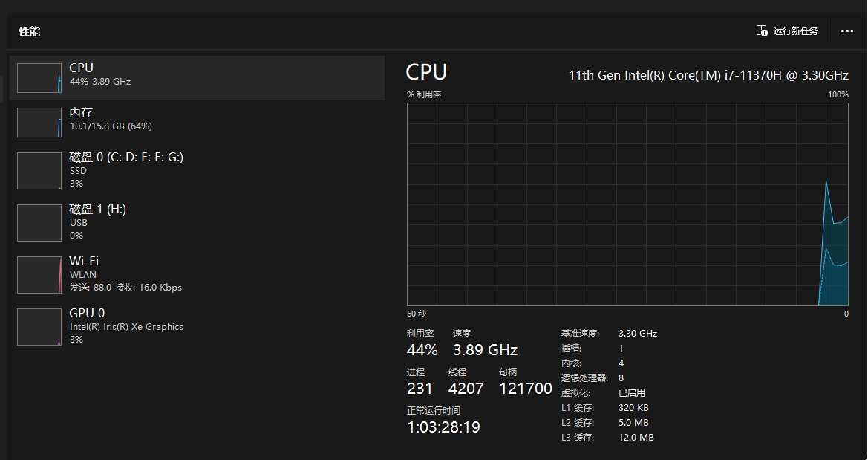Click the 44% 利用率 value
Image resolution: width=868 pixels, height=460 pixels.
click(x=422, y=350)
